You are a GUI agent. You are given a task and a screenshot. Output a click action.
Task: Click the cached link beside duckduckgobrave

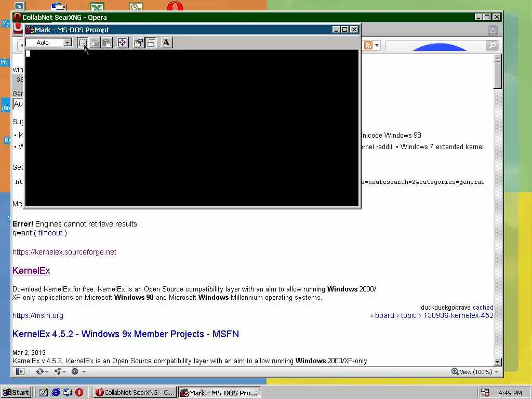(x=483, y=308)
